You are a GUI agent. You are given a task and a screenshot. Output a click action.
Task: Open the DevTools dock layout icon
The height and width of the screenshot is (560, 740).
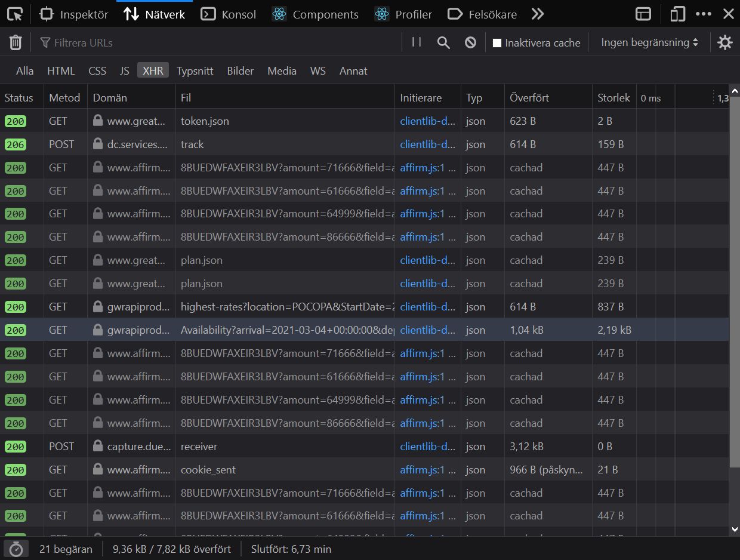(643, 14)
